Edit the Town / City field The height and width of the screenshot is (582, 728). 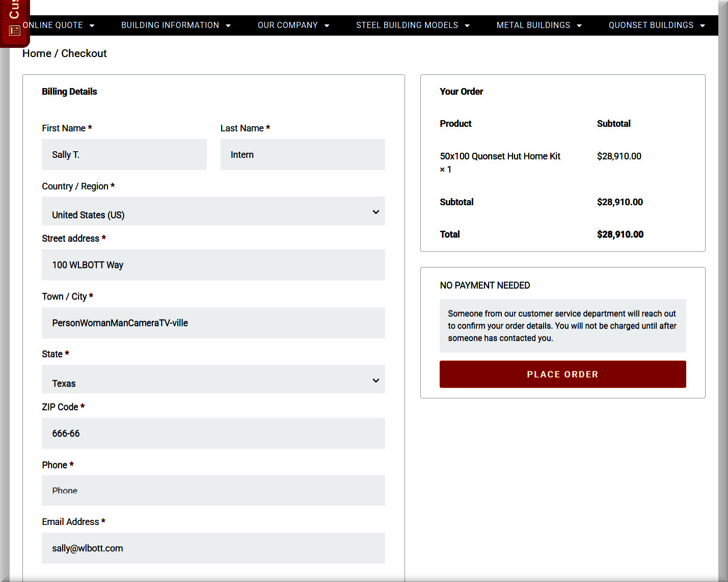(213, 323)
